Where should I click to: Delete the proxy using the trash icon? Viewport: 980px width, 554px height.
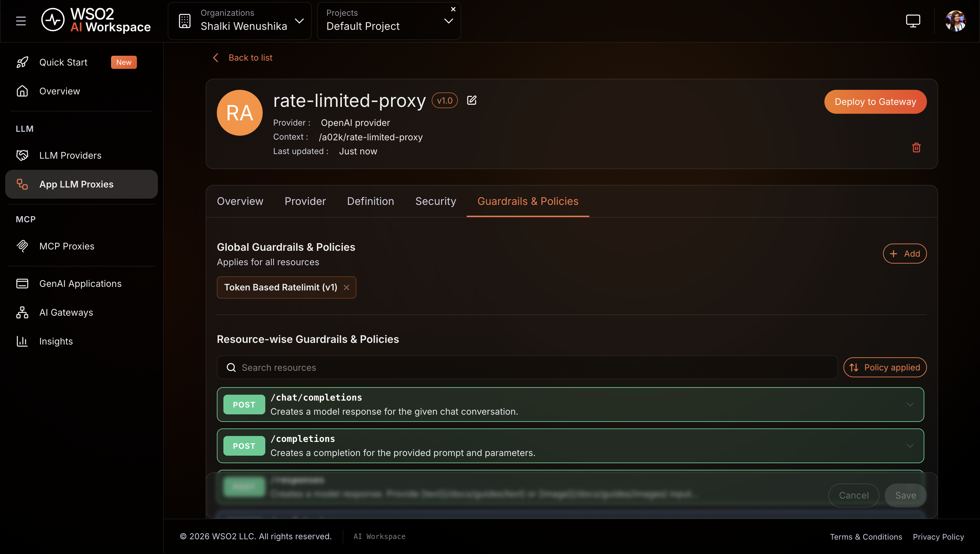pos(916,148)
